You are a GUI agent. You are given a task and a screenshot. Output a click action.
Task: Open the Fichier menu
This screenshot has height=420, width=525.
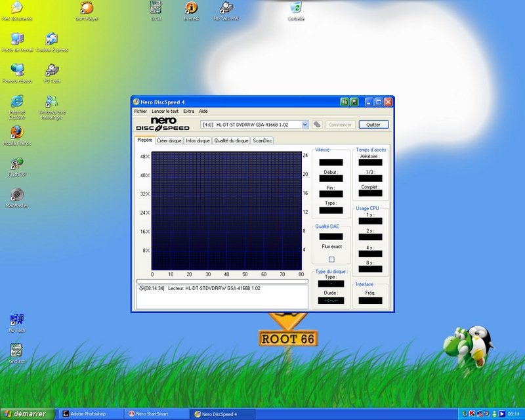pos(140,111)
